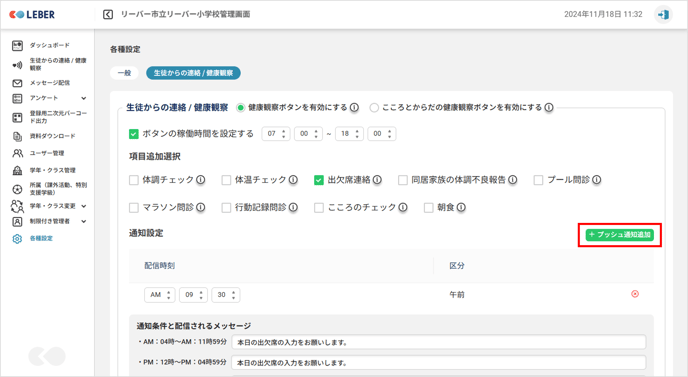Show info icon next to 体温チェック
The height and width of the screenshot is (377, 688).
tap(293, 180)
